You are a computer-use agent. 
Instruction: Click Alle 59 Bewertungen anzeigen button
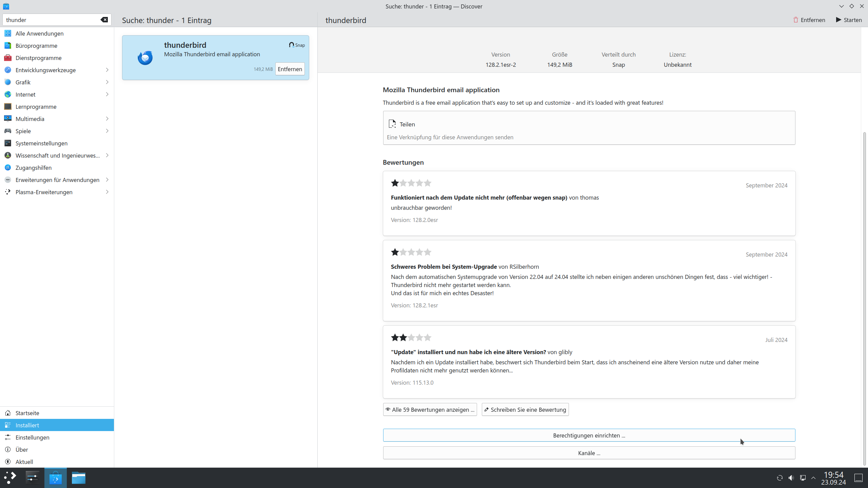click(430, 410)
